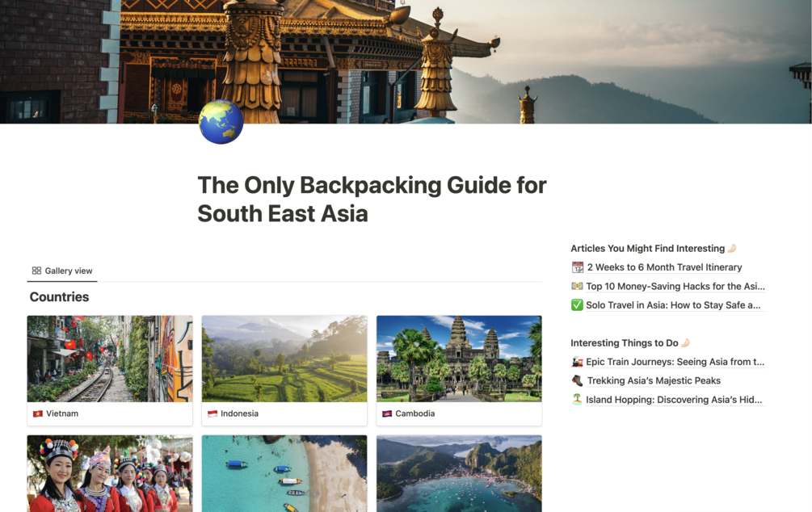Open Island Hopping article link

(674, 400)
